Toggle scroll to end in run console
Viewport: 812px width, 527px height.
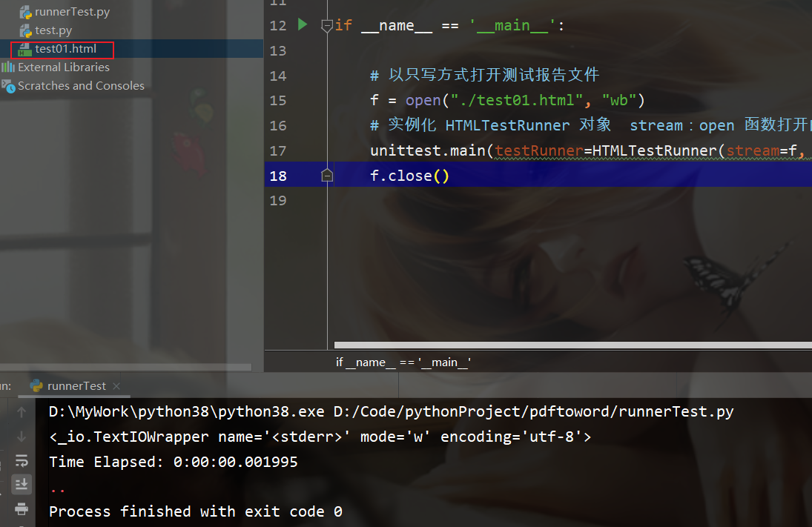click(x=22, y=485)
